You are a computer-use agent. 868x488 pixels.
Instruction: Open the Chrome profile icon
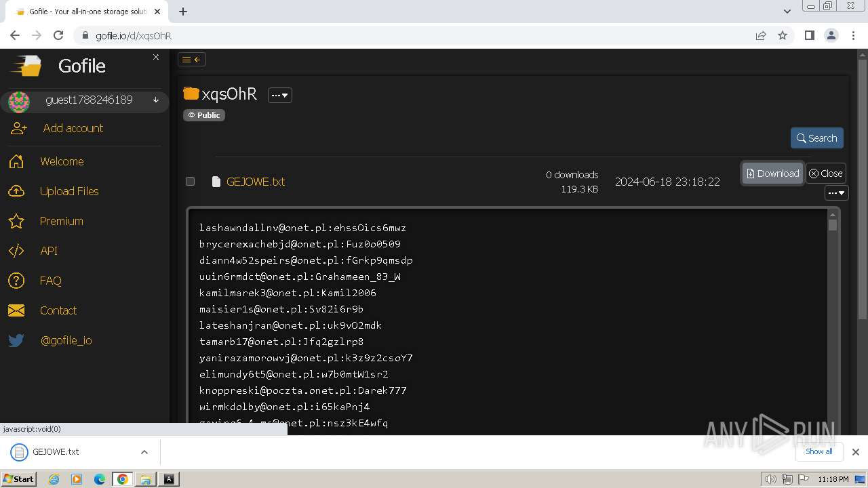[831, 35]
